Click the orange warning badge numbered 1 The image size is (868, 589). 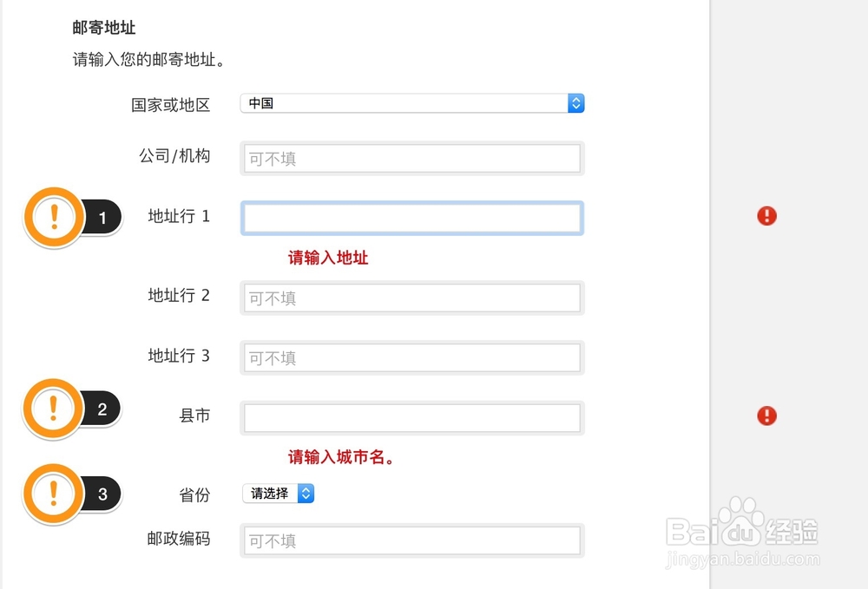pos(54,217)
